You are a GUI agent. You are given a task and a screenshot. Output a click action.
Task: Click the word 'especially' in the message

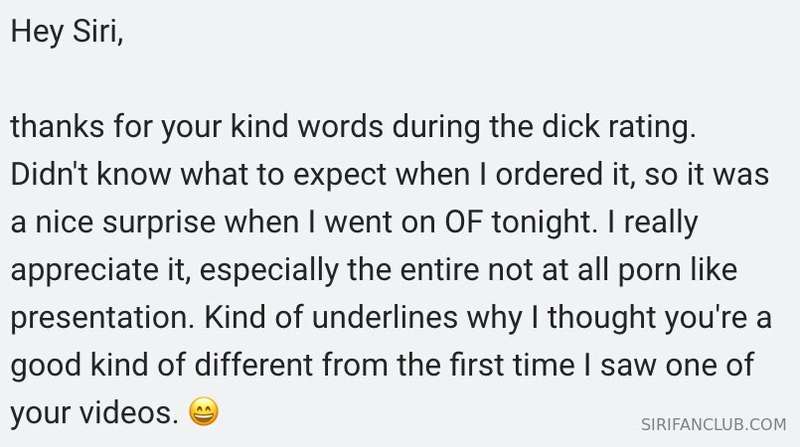click(x=269, y=271)
